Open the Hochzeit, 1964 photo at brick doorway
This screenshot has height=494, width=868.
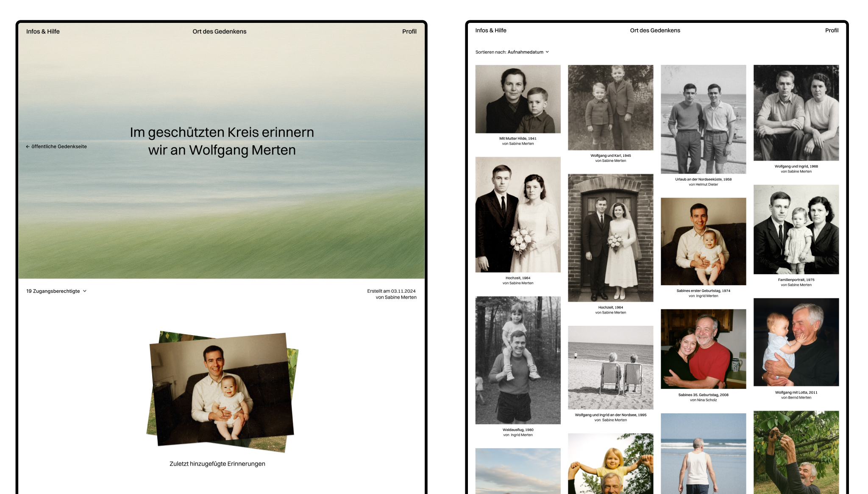click(x=610, y=238)
